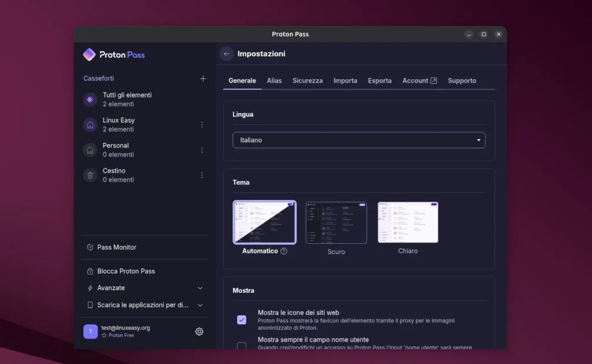Image resolution: width=592 pixels, height=364 pixels.
Task: Select the Scuro theme option
Action: pyautogui.click(x=336, y=223)
